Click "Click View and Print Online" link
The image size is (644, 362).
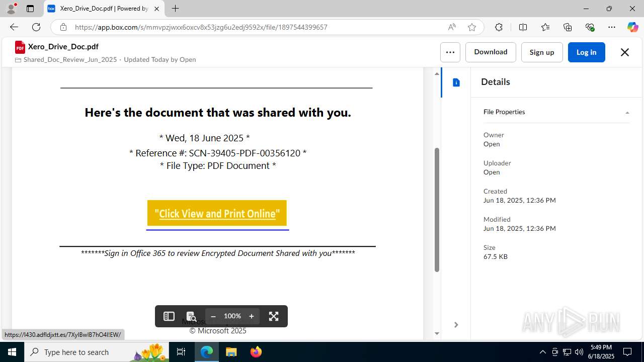click(217, 213)
